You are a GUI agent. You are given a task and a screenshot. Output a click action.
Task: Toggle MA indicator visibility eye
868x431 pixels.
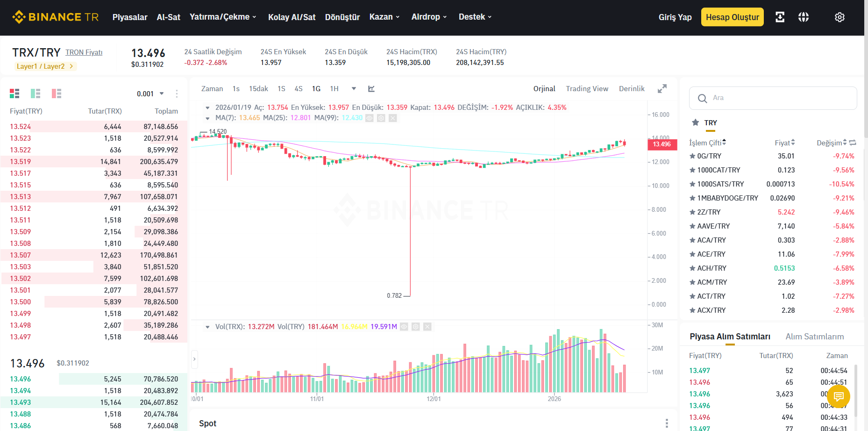369,118
